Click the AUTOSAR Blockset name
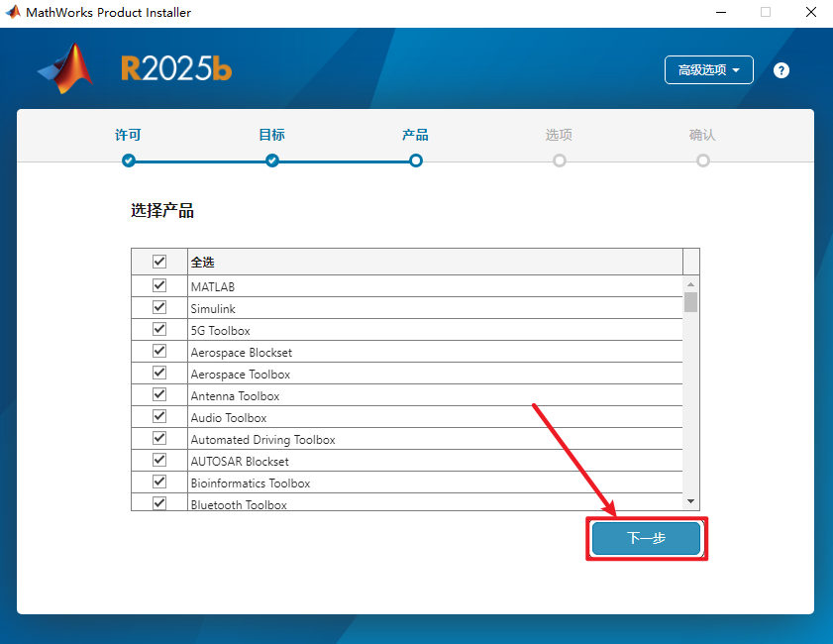833x644 pixels. click(x=240, y=462)
